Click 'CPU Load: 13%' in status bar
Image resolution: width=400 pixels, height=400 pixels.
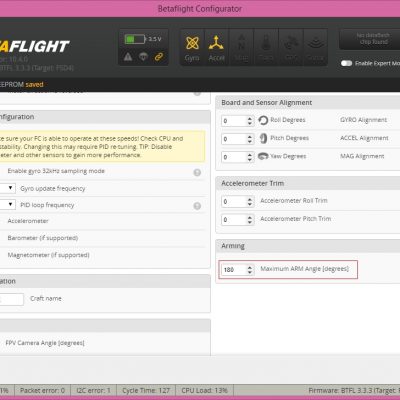click(205, 390)
